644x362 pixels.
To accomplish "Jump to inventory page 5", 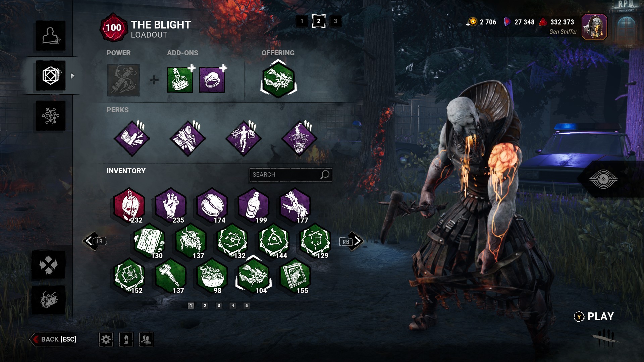I will [x=247, y=305].
